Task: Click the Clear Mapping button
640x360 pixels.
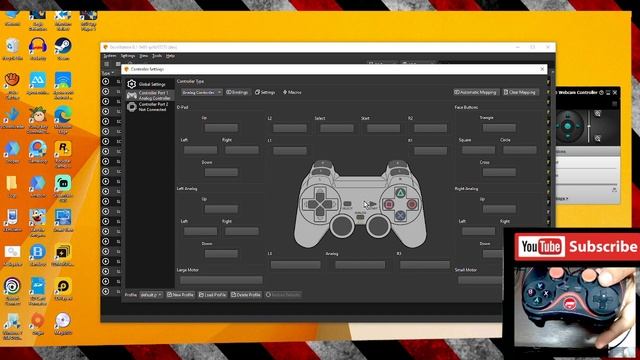Action: click(x=520, y=93)
